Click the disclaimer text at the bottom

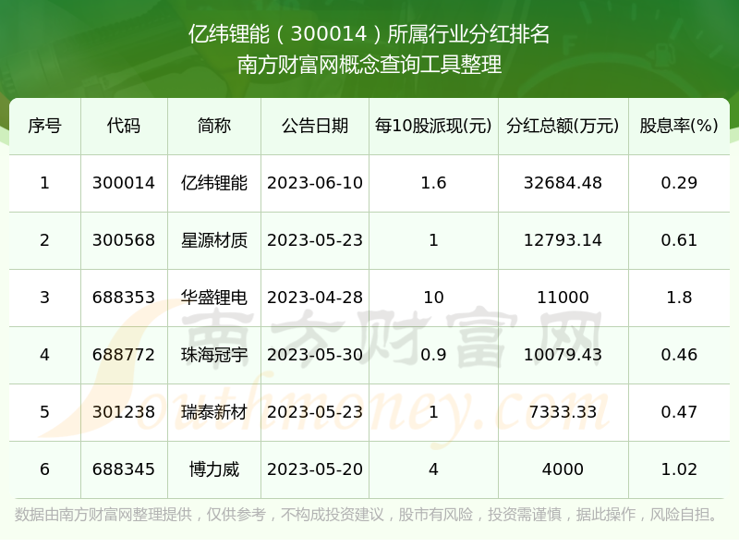tap(366, 515)
